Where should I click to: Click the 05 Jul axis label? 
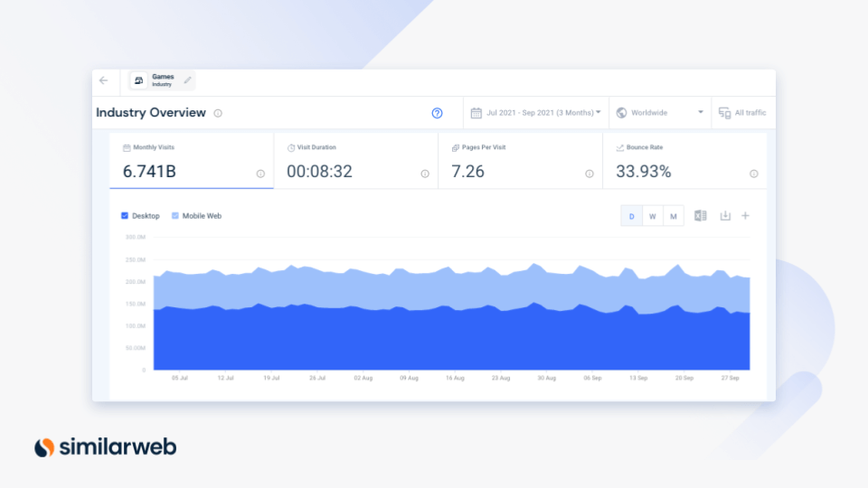[x=179, y=378]
